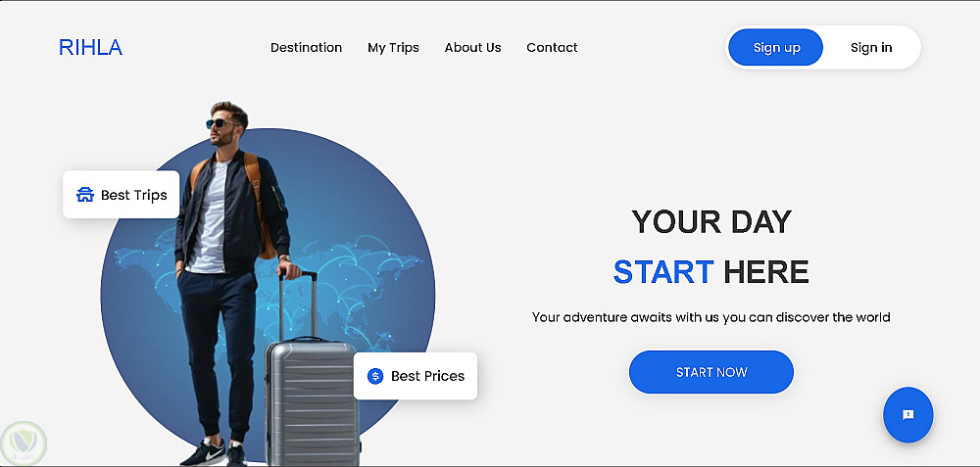Click the temple icon beside Best Trips
980x467 pixels.
(85, 195)
